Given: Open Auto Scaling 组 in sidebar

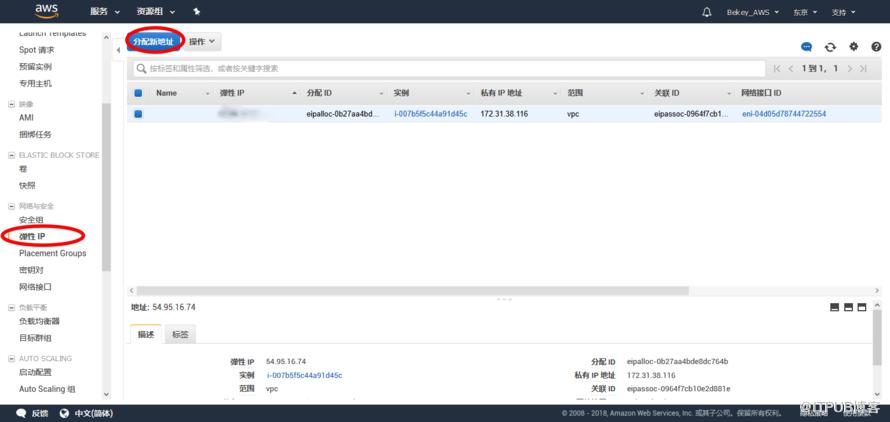Looking at the screenshot, I should click(x=47, y=389).
